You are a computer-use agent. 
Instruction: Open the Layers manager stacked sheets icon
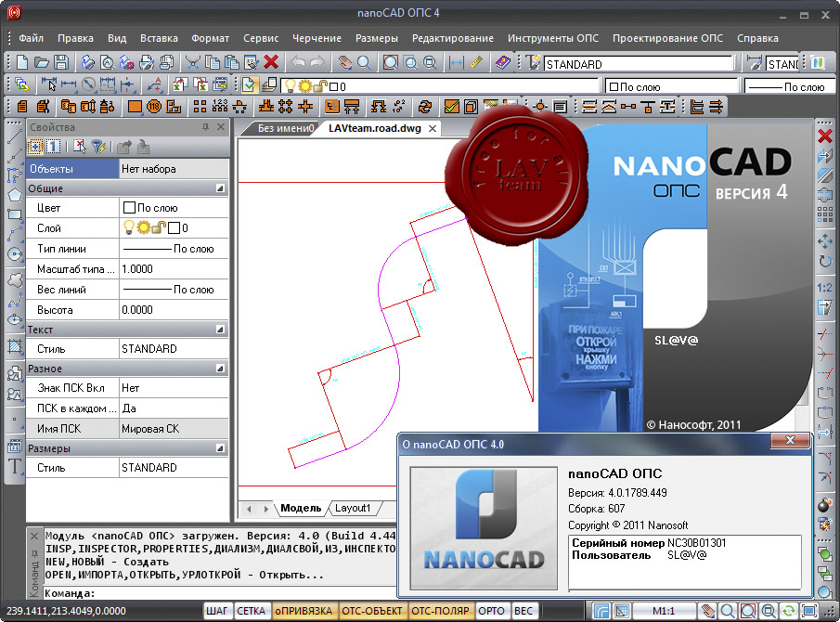click(x=269, y=85)
